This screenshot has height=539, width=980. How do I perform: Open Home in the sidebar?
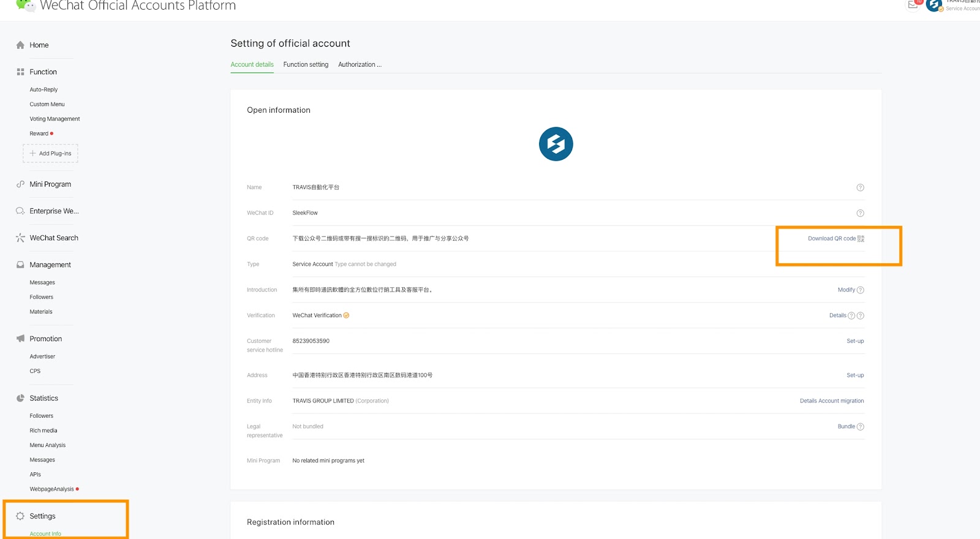39,45
